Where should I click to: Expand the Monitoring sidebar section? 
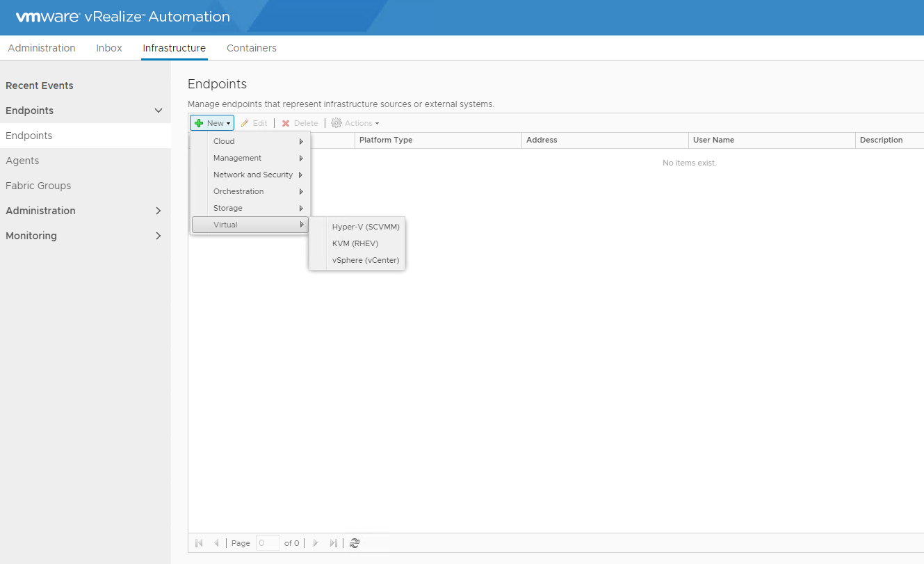159,236
